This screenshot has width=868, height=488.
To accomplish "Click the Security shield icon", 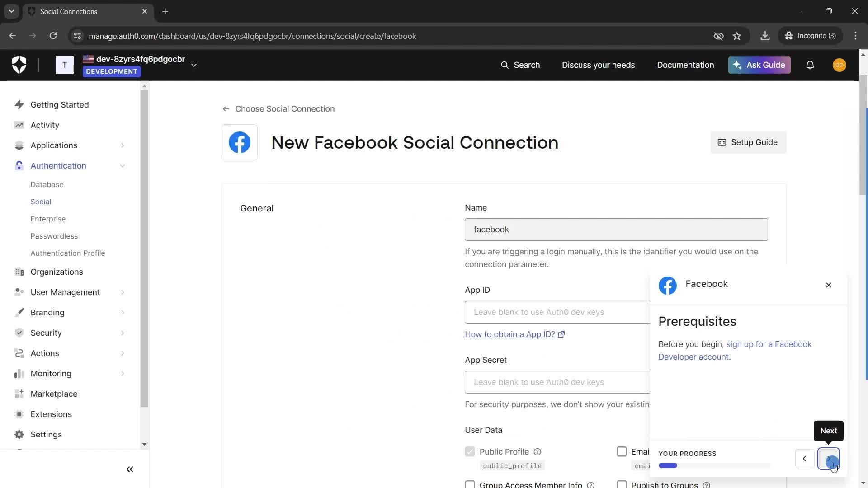I will (19, 333).
